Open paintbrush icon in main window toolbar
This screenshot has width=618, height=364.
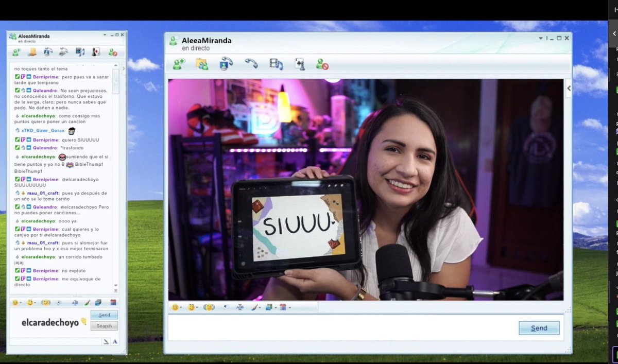(254, 307)
